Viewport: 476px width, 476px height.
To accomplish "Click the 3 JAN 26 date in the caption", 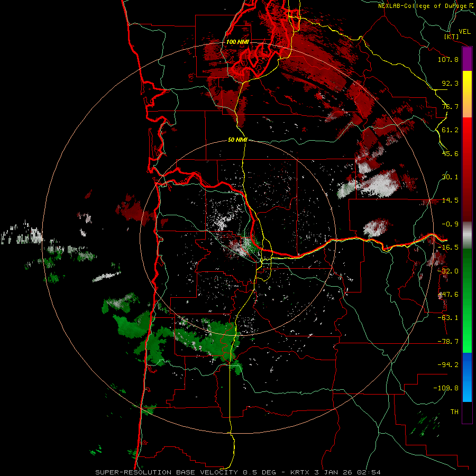I will [x=335, y=472].
